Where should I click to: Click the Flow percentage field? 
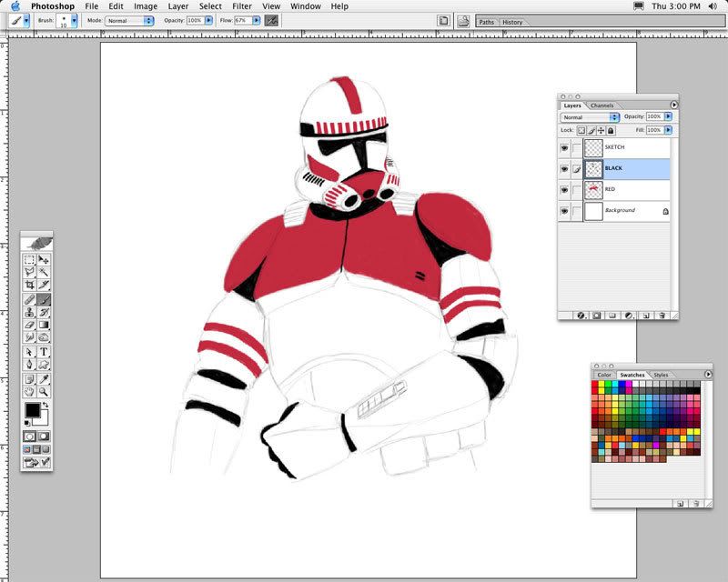[x=243, y=20]
